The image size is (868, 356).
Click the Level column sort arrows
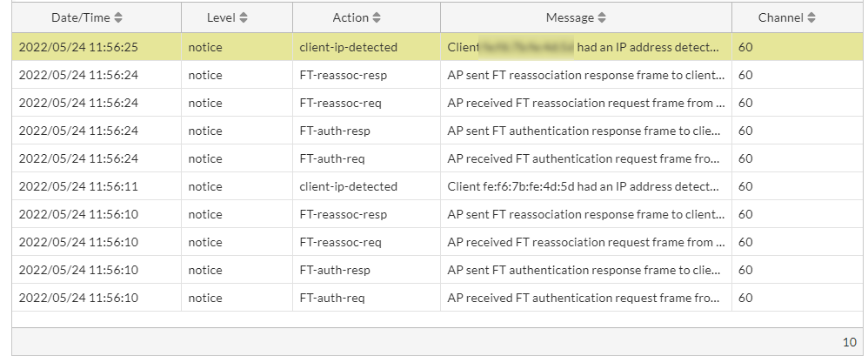(x=244, y=17)
